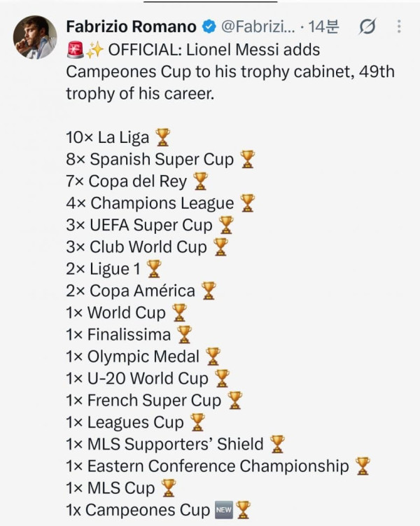Open Fabrizio Romano's profile picture

(35, 37)
